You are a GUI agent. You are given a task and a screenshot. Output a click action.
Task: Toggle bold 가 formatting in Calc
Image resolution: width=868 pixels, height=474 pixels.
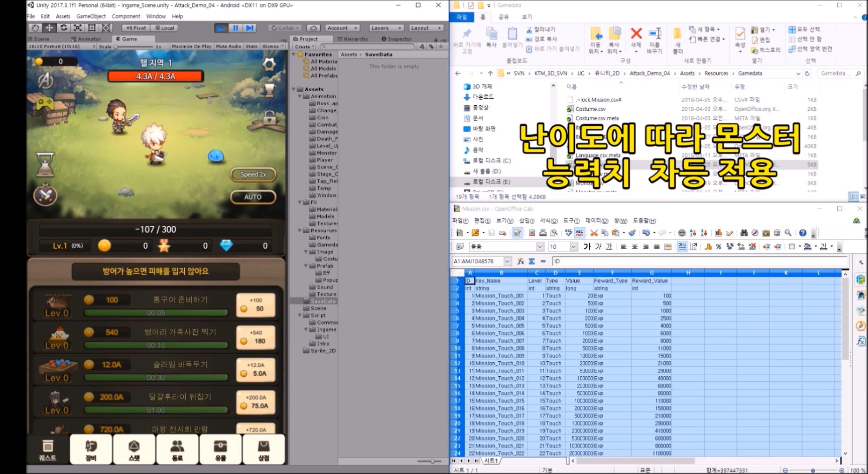point(587,247)
